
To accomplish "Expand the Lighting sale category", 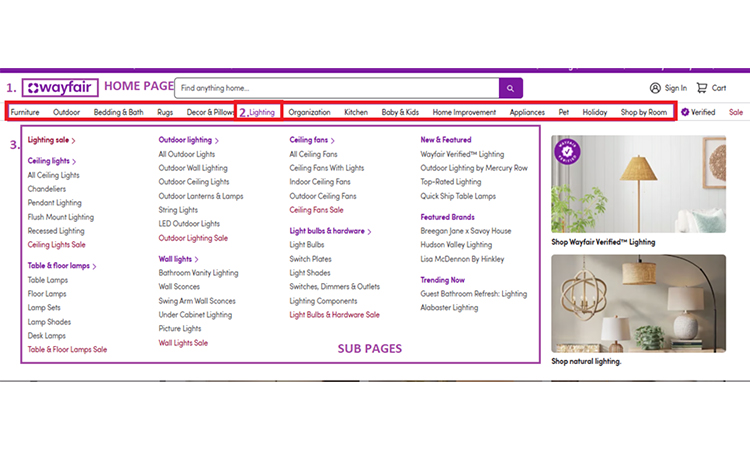I will coord(52,140).
